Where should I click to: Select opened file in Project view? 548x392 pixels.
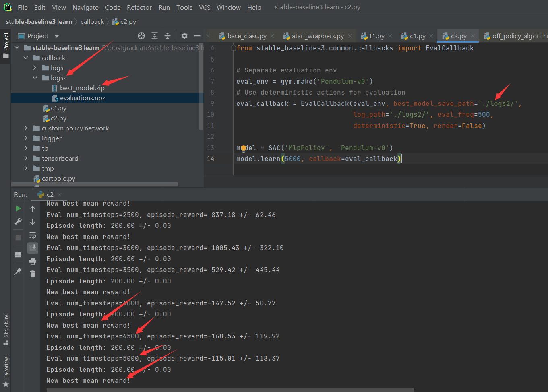141,36
